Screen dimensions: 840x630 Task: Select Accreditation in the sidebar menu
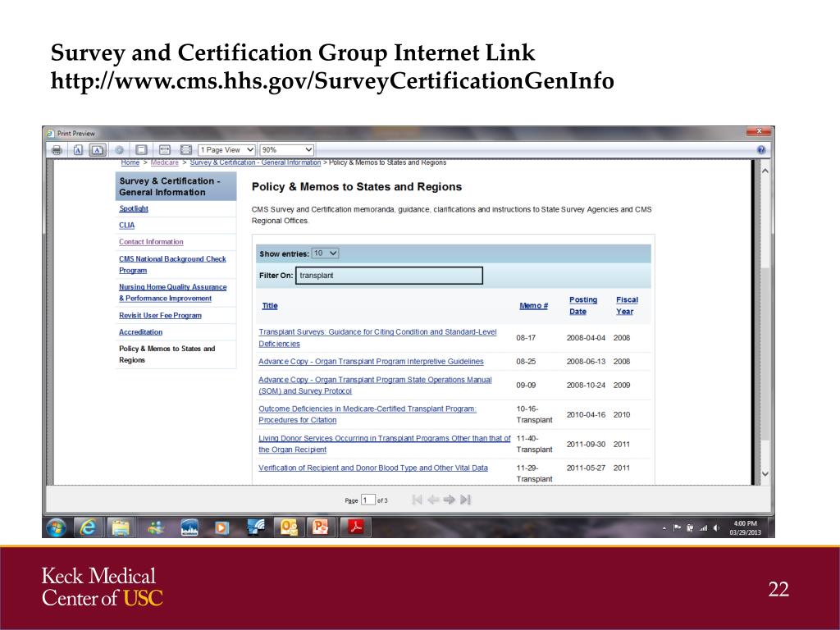(140, 332)
